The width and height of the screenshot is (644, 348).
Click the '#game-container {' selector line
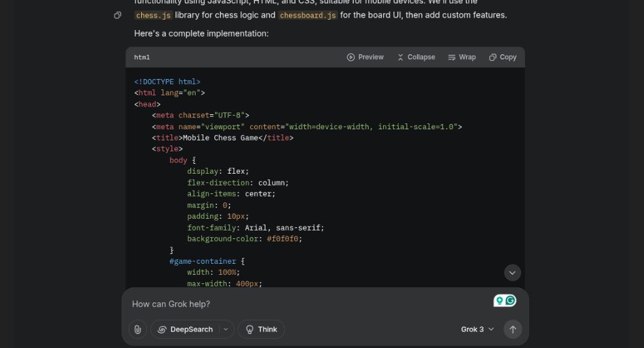(x=207, y=261)
